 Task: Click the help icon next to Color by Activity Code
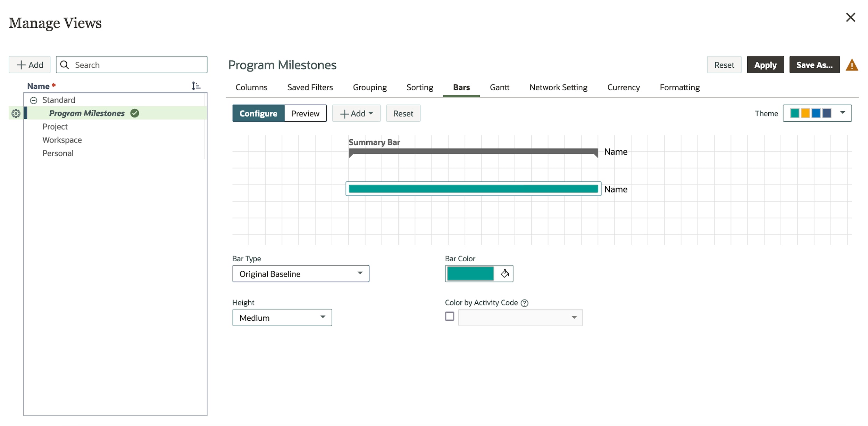click(x=525, y=303)
